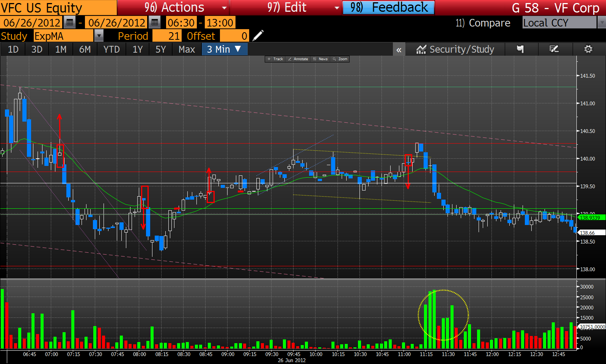The height and width of the screenshot is (364, 606).
Task: Click the Period field showing 21
Action: (x=167, y=36)
